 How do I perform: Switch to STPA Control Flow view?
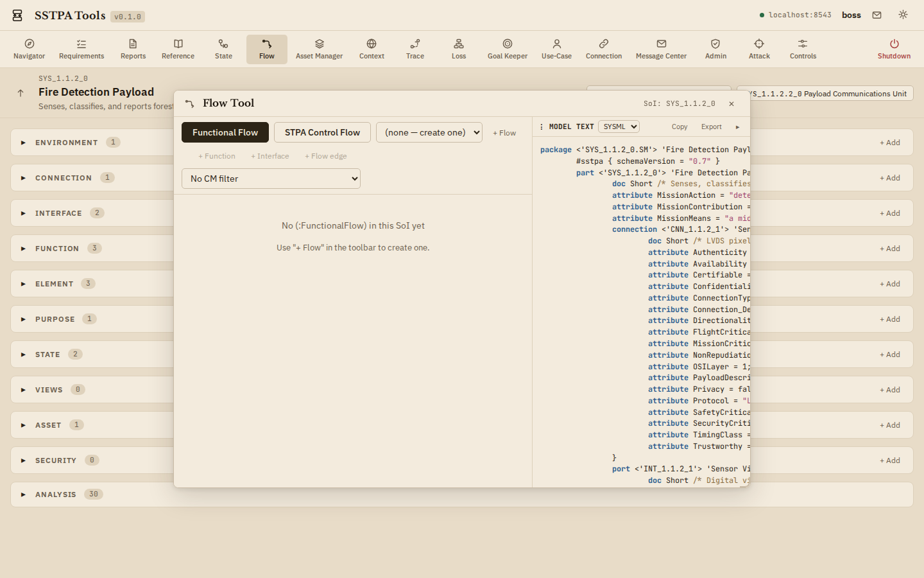click(x=322, y=132)
